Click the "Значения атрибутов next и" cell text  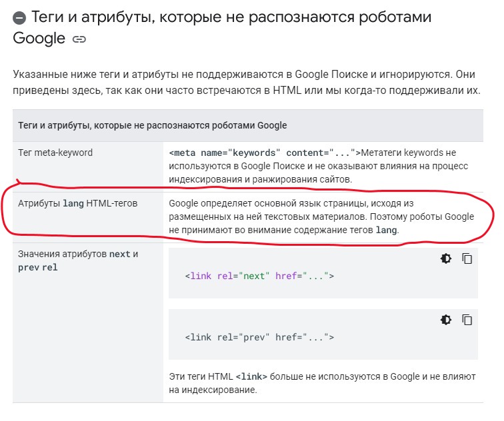point(78,254)
